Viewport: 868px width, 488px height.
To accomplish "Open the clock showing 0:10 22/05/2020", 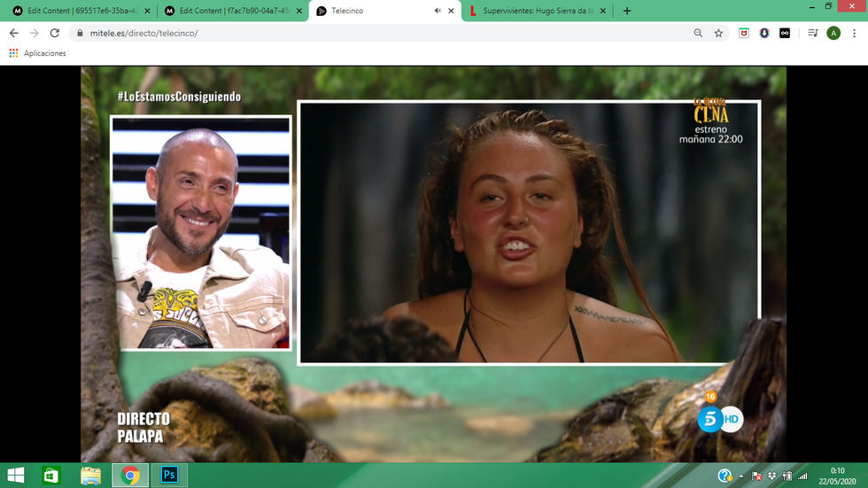I will [837, 476].
